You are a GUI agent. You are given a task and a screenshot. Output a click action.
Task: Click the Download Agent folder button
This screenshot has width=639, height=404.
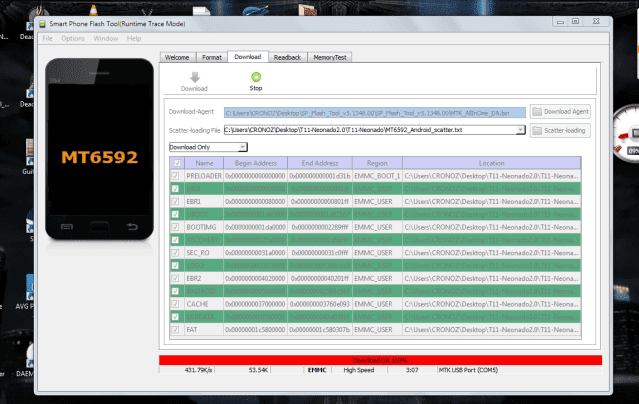pos(560,112)
